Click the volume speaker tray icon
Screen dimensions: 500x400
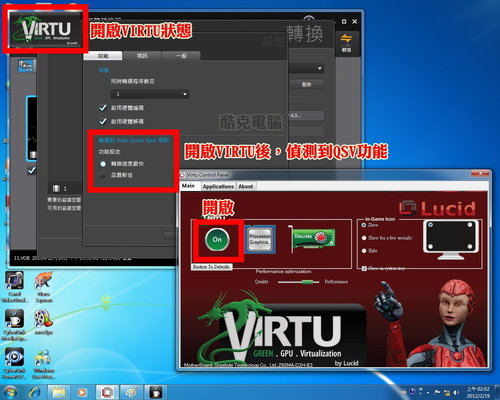(456, 393)
